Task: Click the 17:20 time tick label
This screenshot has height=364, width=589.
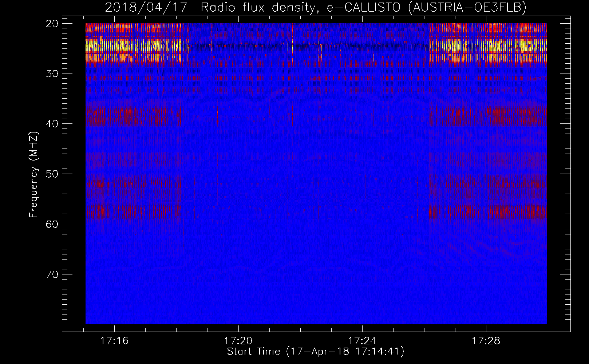Action: click(238, 341)
